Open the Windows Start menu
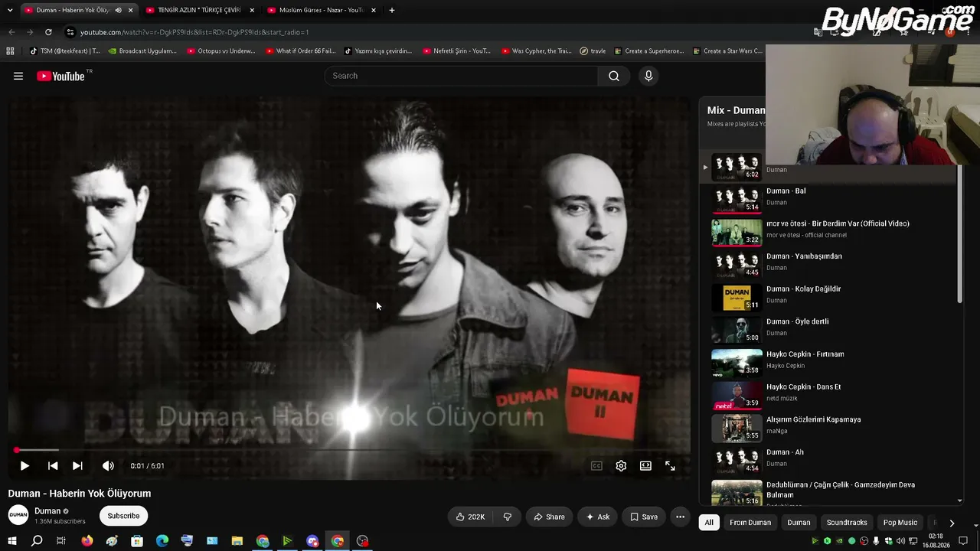980x551 pixels. click(11, 541)
